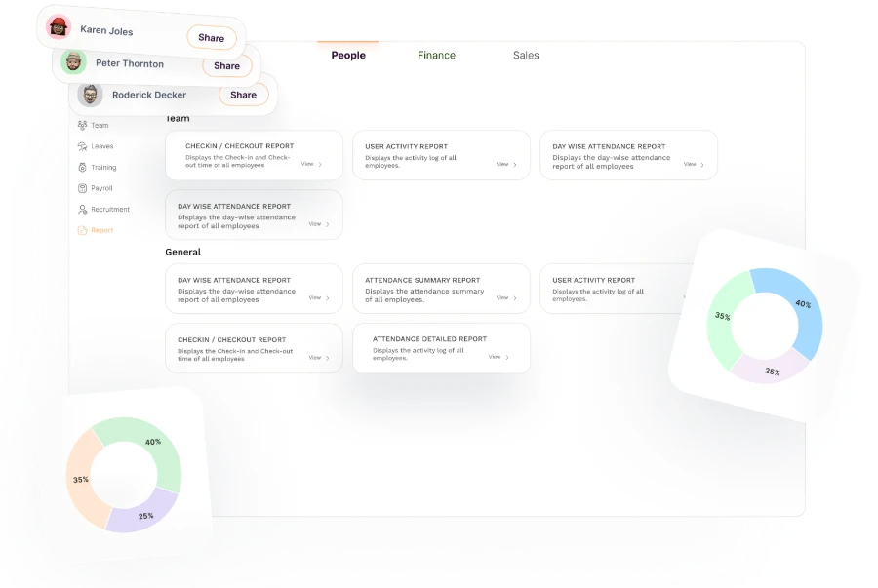Click Roderick Decker's avatar
The image size is (878, 588).
coord(90,95)
